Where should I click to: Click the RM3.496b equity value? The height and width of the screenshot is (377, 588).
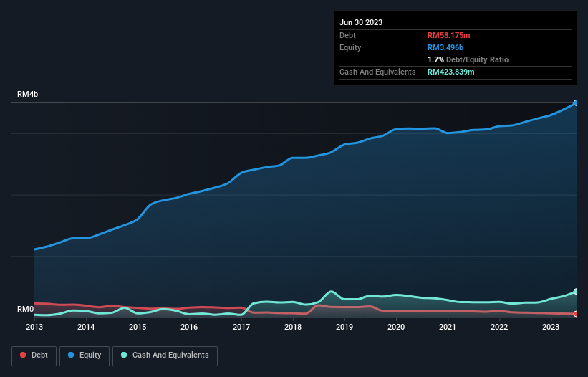point(445,47)
